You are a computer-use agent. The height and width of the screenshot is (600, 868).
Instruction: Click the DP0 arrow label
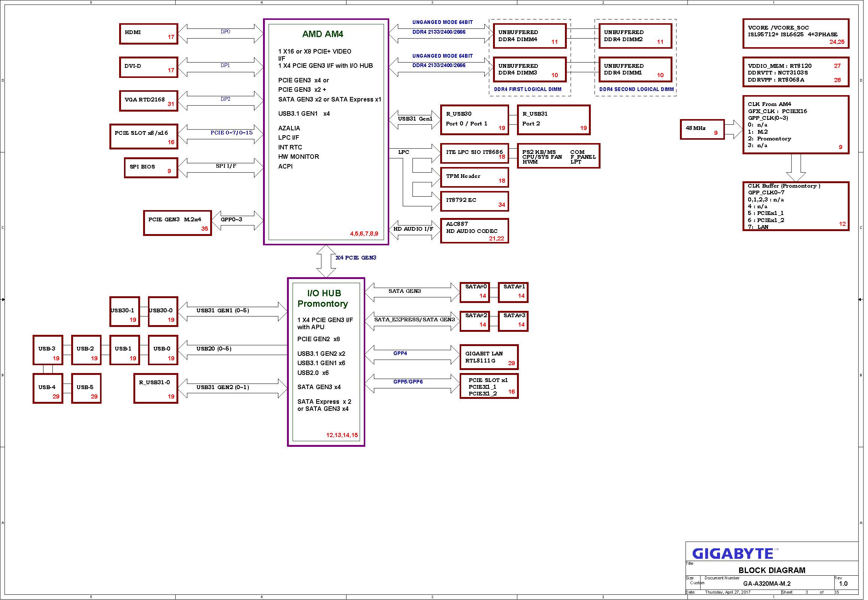226,32
